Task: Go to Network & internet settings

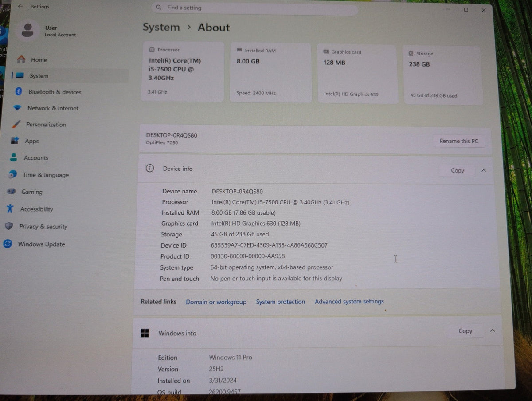Action: click(53, 108)
